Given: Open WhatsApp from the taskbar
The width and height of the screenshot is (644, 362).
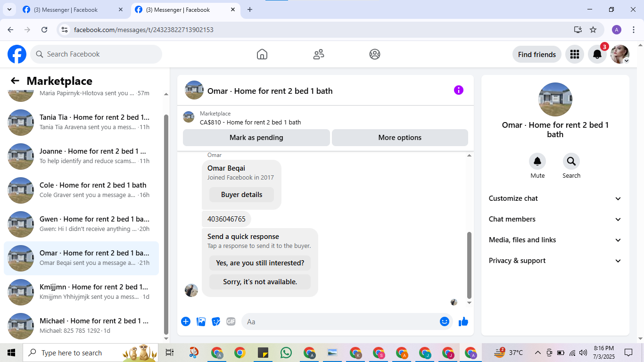Looking at the screenshot, I should [x=286, y=353].
